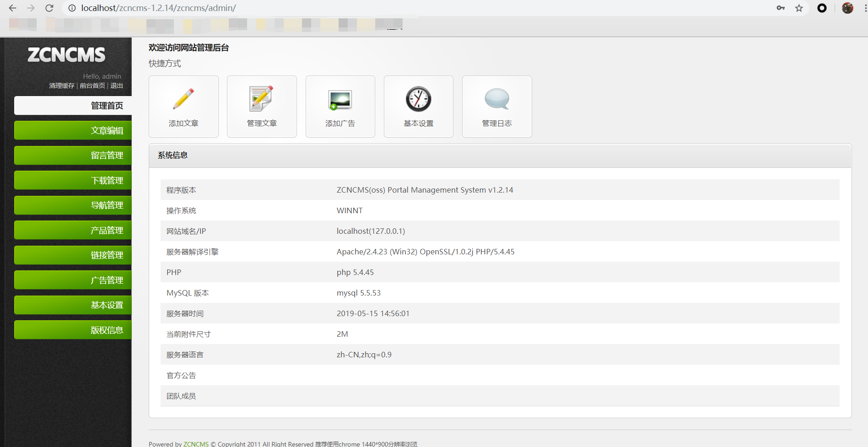
Task: Click the speech bubble 管理日志 icon
Action: 497,99
